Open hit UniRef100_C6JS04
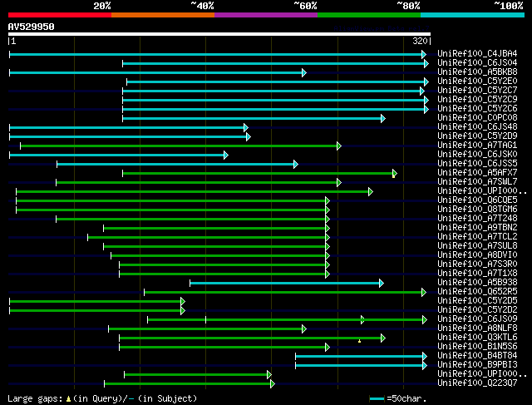The image size is (532, 405). (x=477, y=63)
